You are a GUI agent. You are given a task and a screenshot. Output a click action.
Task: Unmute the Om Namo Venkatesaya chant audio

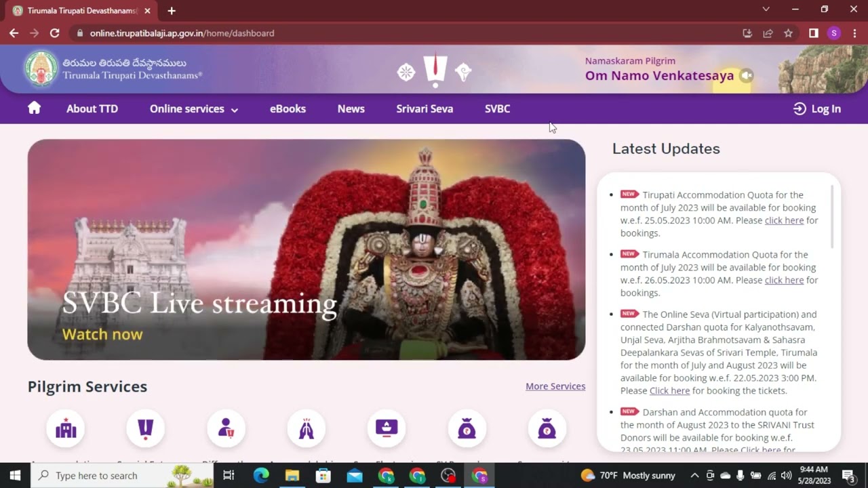point(746,76)
